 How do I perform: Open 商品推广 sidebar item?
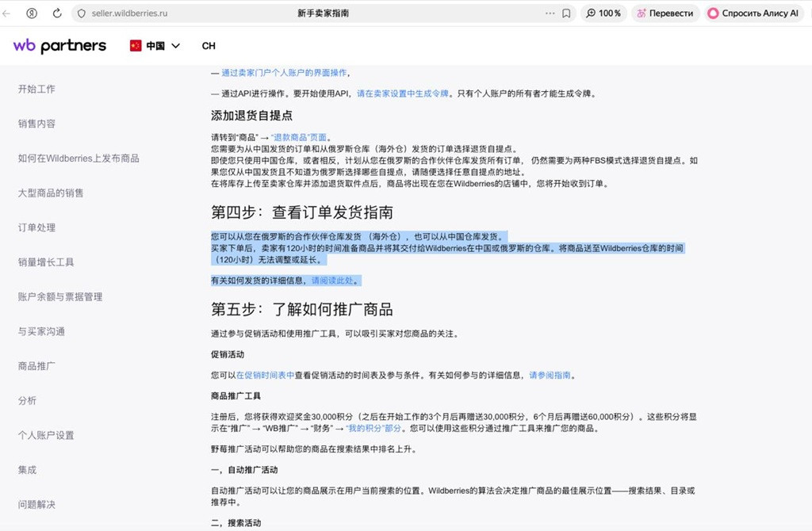[36, 366]
